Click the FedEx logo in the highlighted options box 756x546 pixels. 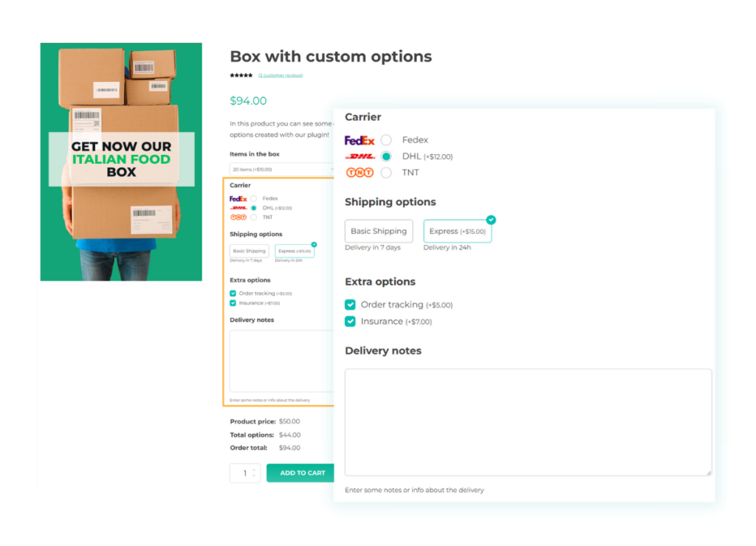[x=238, y=198]
